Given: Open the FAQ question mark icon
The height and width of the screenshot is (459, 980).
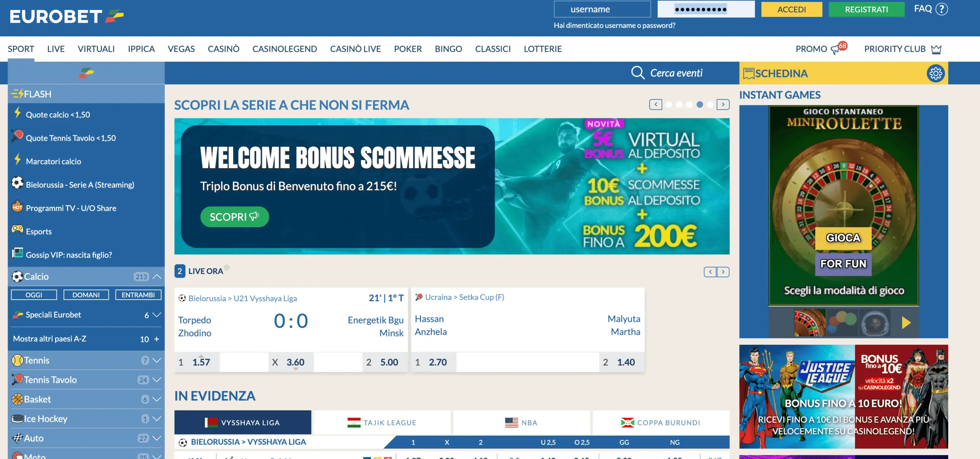Looking at the screenshot, I should pos(941,9).
